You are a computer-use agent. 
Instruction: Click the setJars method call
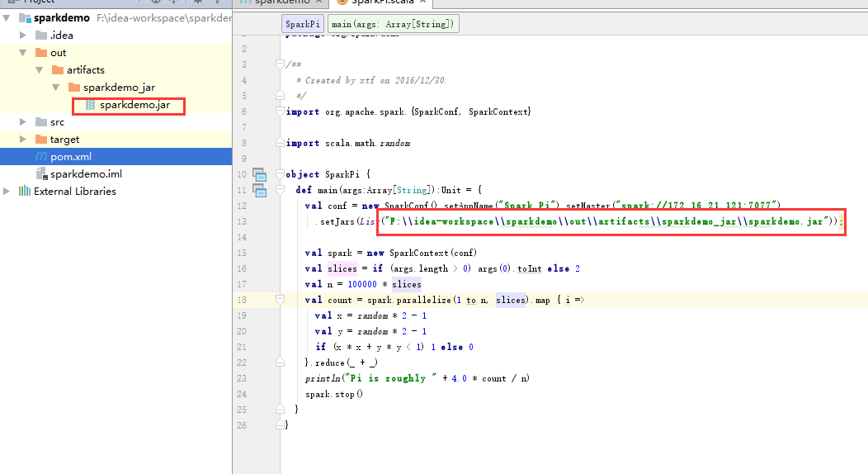click(335, 221)
